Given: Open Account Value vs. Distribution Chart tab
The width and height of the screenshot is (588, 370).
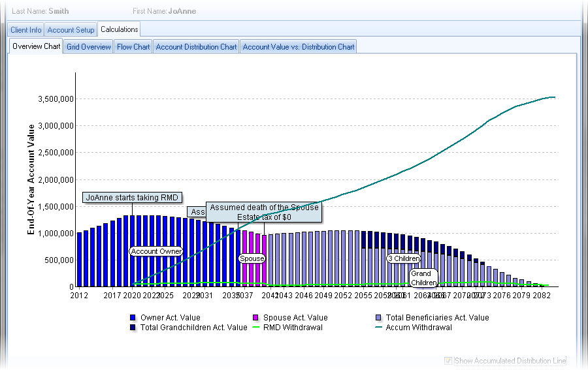Looking at the screenshot, I should click(299, 47).
